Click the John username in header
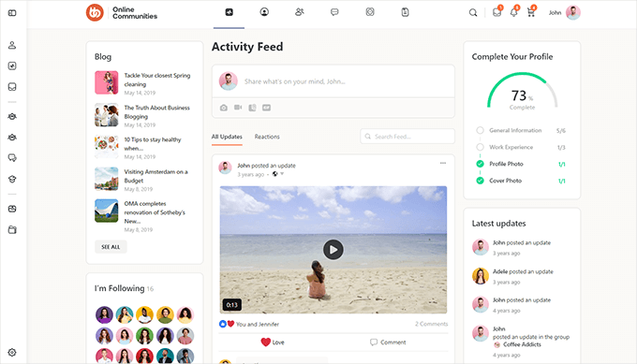637x364 pixels. [x=555, y=13]
